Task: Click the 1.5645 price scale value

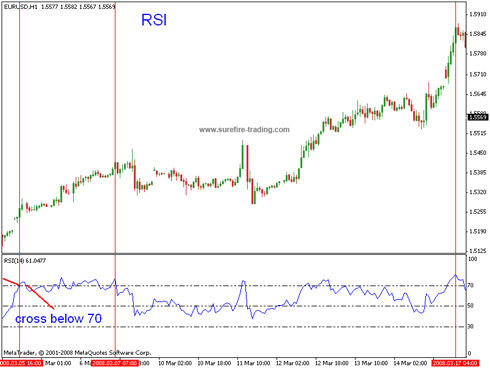Action: tap(478, 94)
